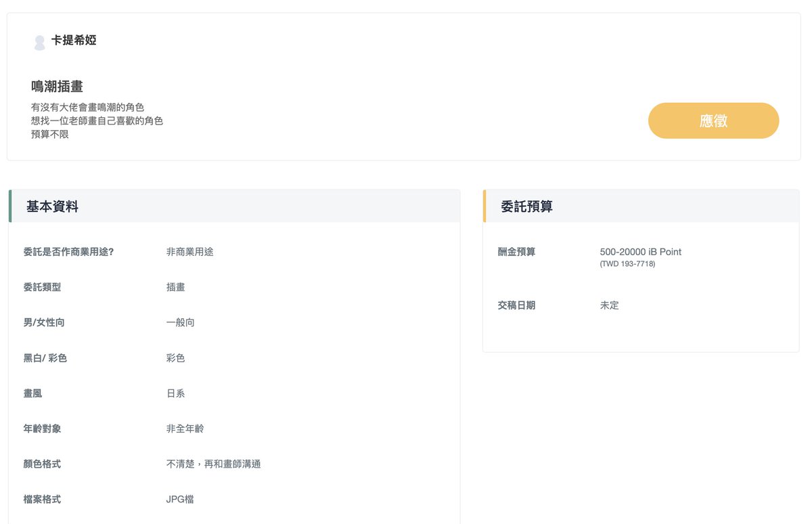The image size is (812, 524).
Task: Select the 黑白/ 彩色 label
Action: [x=45, y=358]
